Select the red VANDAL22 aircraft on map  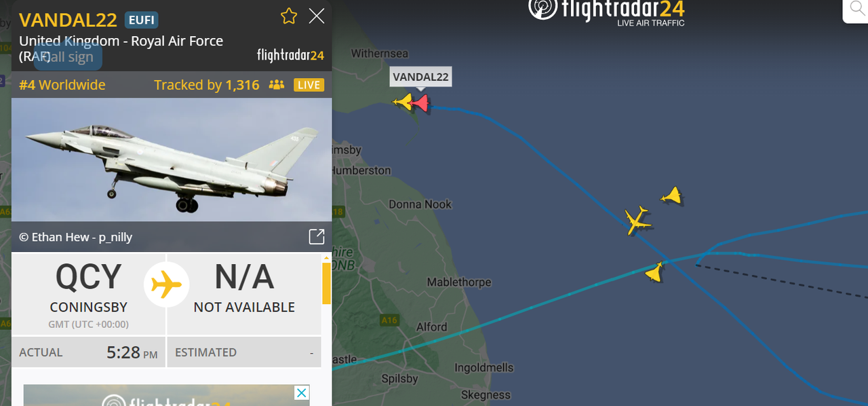(421, 103)
